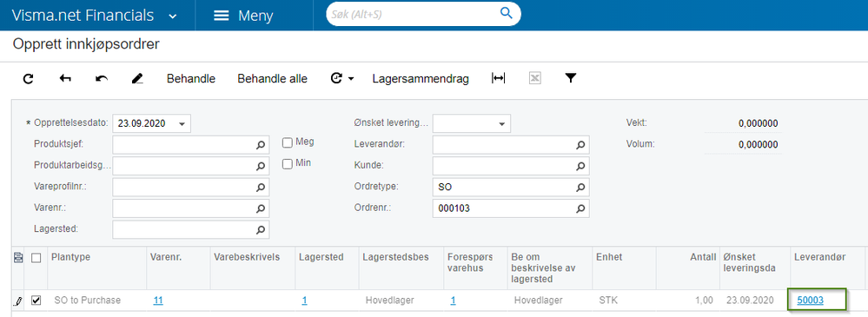Click the Excel export icon
The height and width of the screenshot is (317, 868).
point(534,79)
